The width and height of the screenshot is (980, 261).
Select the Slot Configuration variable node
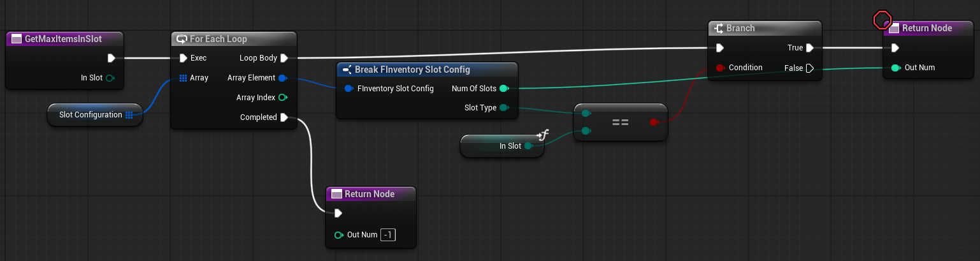[x=89, y=116]
